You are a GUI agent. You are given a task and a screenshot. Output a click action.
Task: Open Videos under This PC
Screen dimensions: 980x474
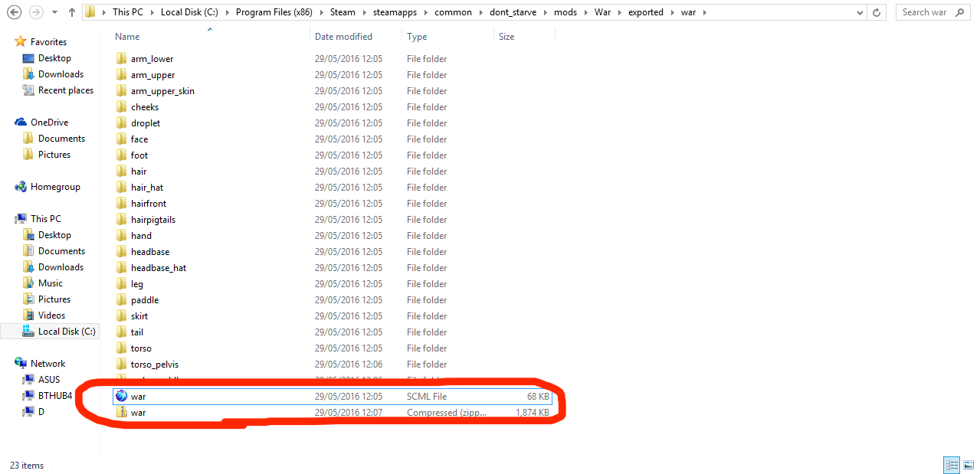tap(51, 315)
